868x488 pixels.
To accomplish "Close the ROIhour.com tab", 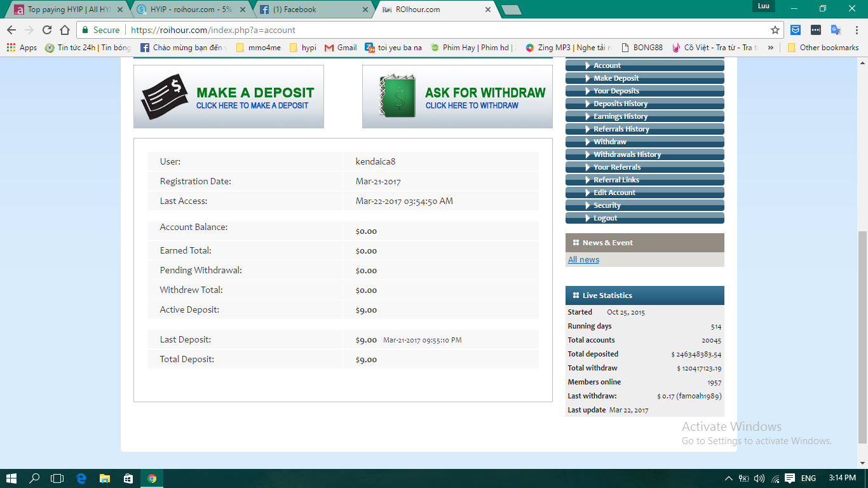I will pyautogui.click(x=488, y=10).
